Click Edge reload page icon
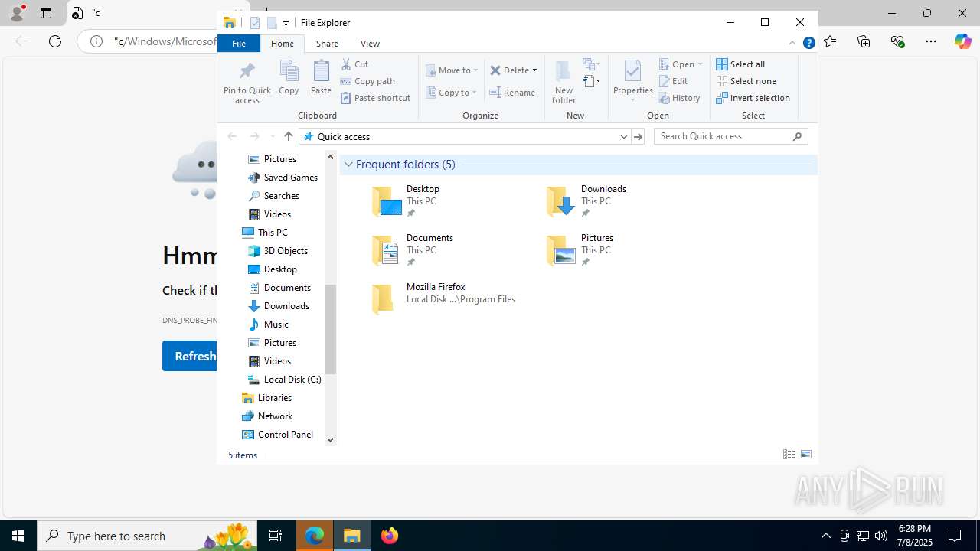980x551 pixels. pos(55,41)
